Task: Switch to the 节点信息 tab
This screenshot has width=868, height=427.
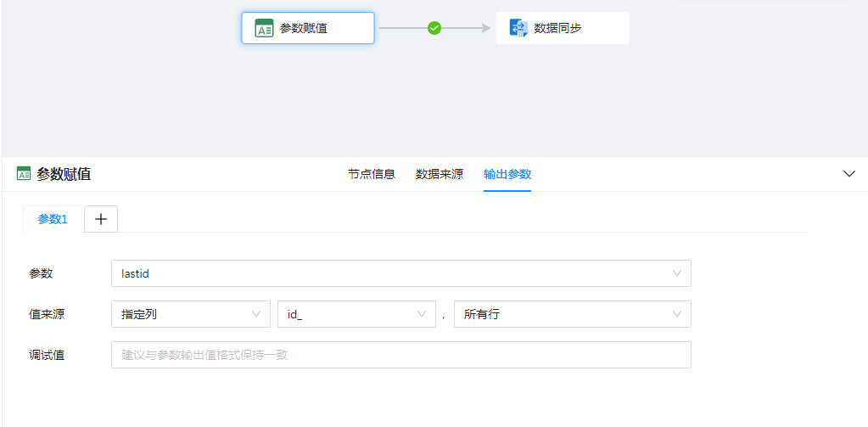Action: pos(371,174)
